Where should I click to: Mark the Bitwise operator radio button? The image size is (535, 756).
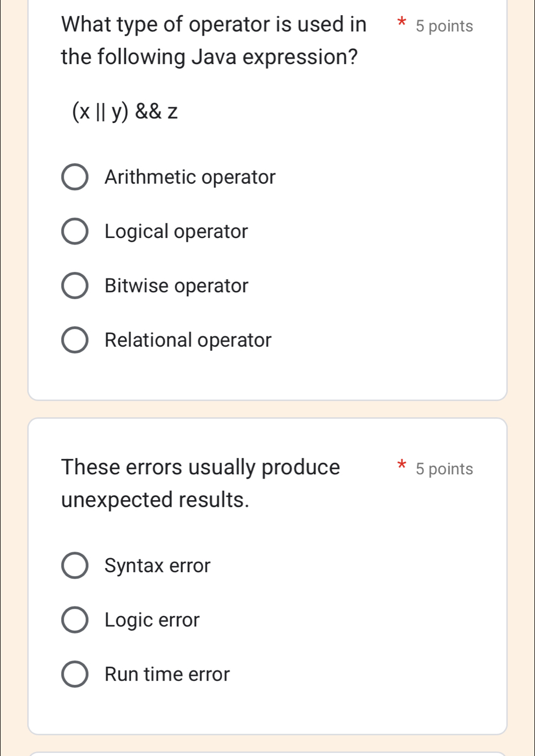tap(75, 286)
